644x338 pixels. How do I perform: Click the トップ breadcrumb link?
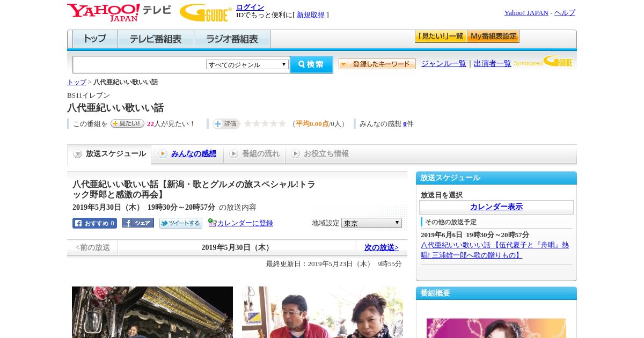(x=77, y=82)
